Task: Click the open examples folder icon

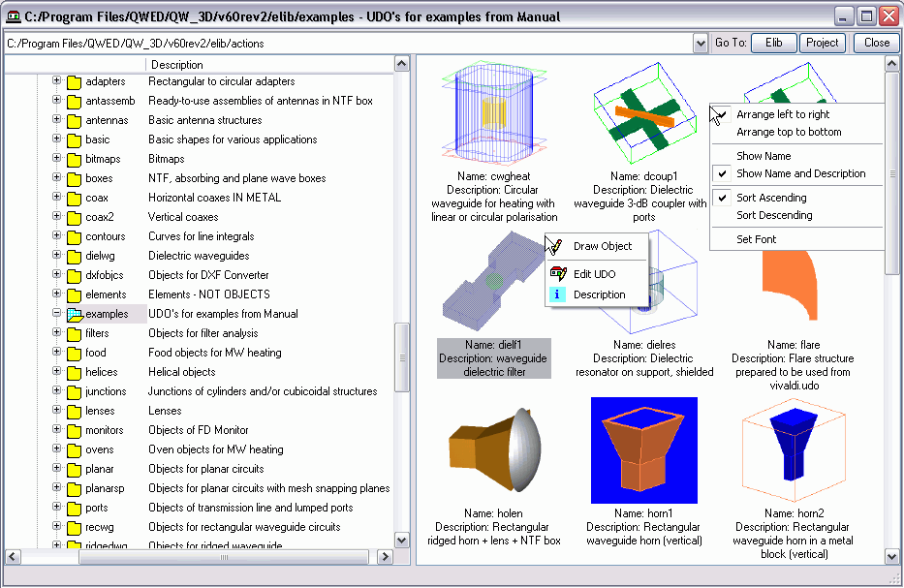Action: 74,314
